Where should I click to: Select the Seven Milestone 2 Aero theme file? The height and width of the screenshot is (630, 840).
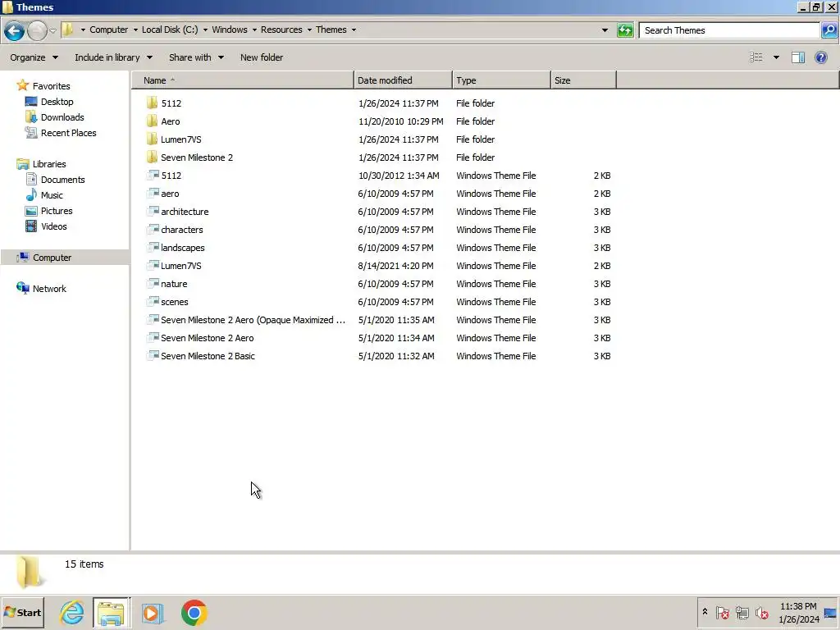point(208,338)
